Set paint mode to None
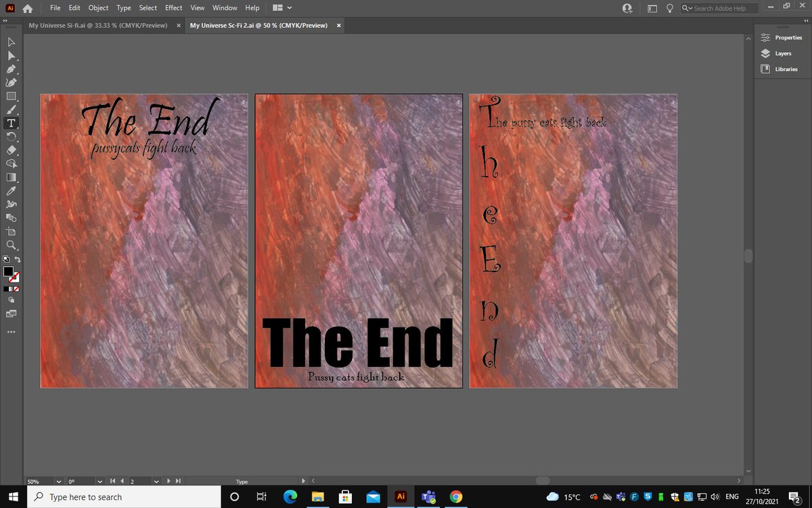812x508 pixels. pos(17,289)
